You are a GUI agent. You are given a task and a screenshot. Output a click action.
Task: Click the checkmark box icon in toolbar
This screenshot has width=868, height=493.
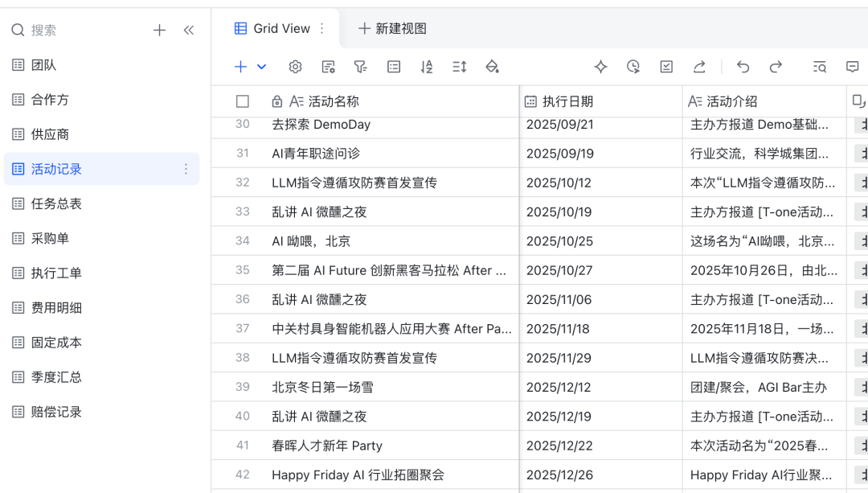(x=666, y=67)
